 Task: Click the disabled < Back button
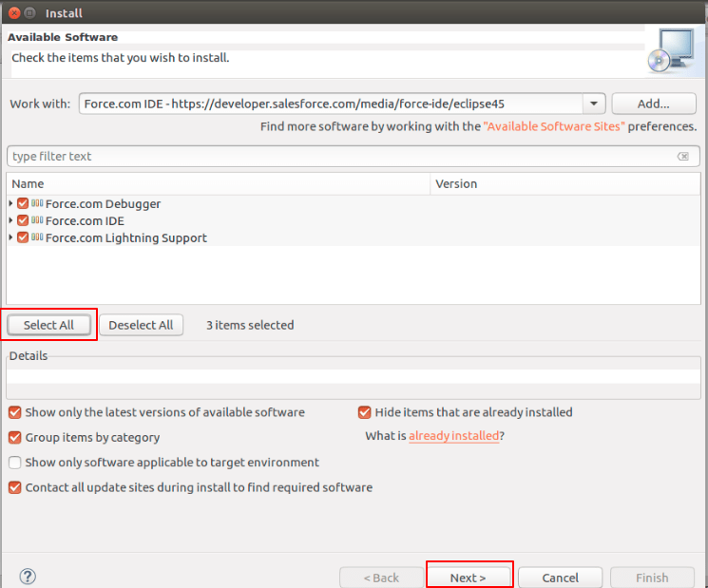(x=381, y=578)
